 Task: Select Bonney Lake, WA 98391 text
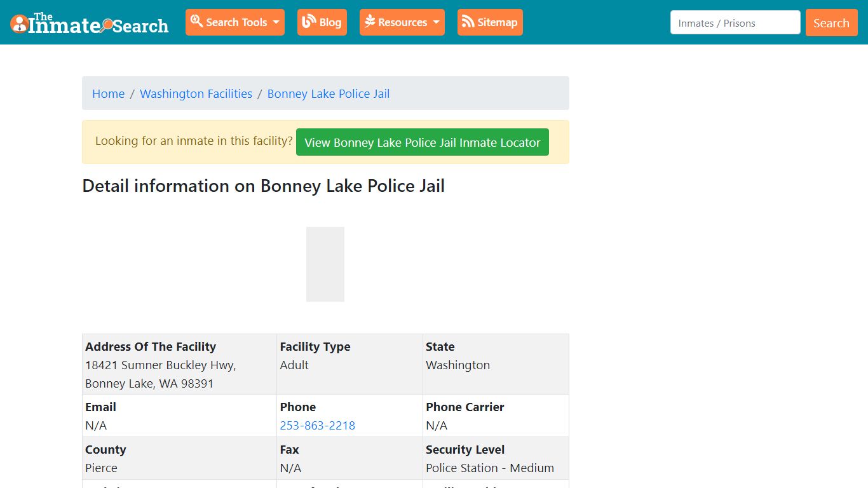tap(149, 383)
